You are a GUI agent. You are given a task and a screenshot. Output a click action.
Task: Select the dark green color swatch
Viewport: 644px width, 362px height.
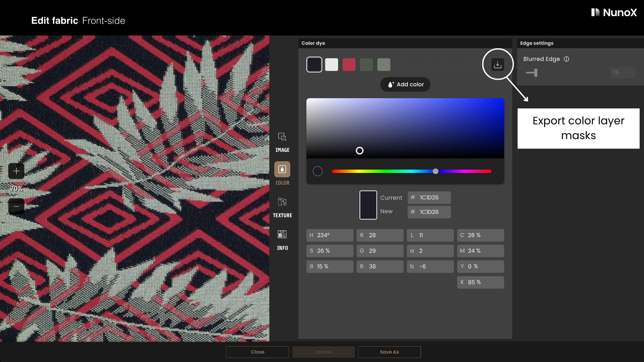[366, 65]
